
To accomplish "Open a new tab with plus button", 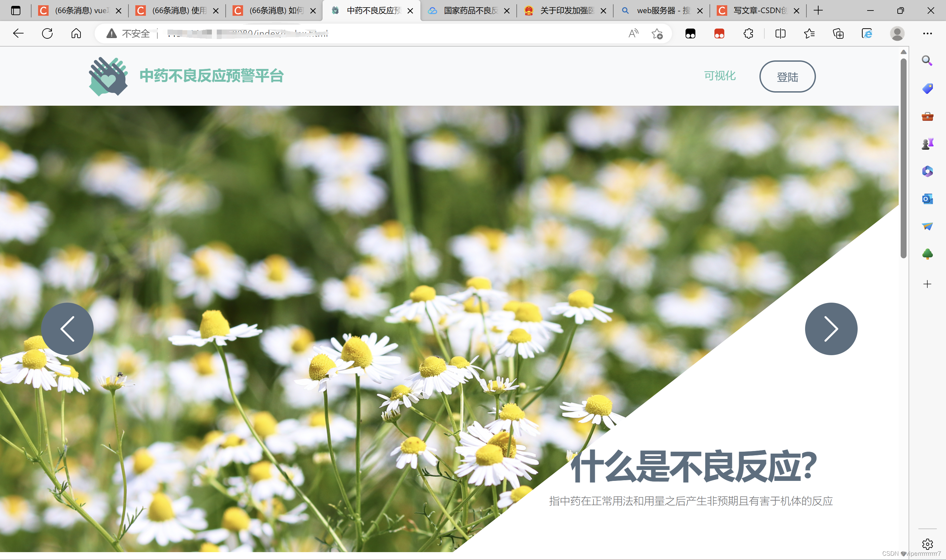I will click(x=819, y=11).
